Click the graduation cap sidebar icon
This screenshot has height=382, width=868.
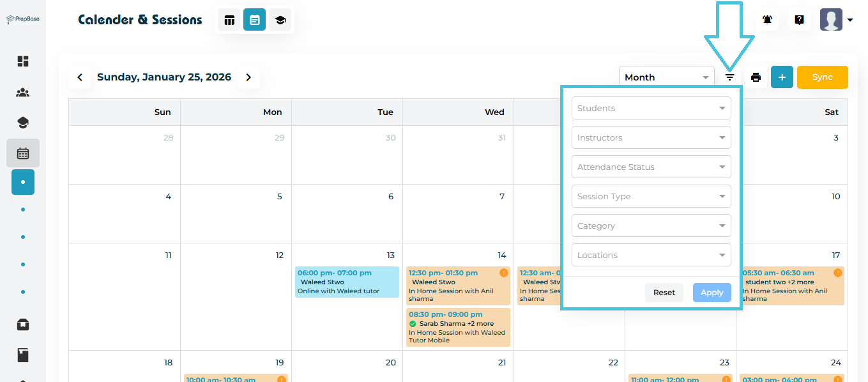23,123
